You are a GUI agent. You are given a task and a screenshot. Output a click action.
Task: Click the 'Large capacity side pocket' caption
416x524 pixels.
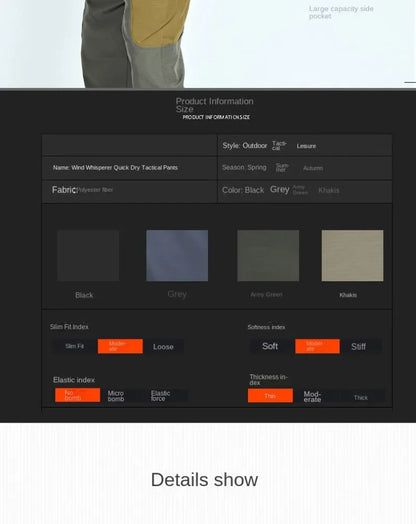click(x=341, y=12)
